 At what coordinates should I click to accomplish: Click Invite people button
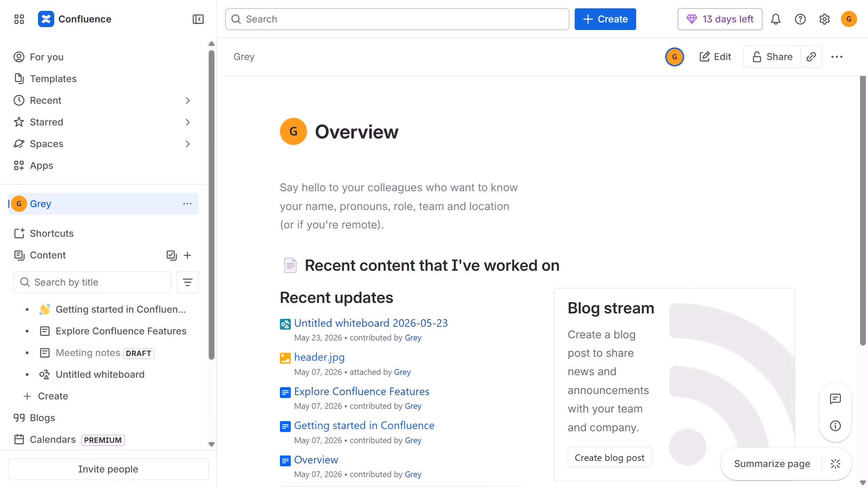click(x=108, y=469)
